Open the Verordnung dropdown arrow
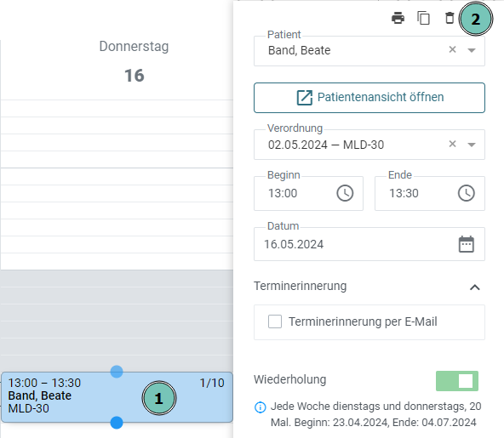Screen dimensions: 504x438 pos(472,145)
